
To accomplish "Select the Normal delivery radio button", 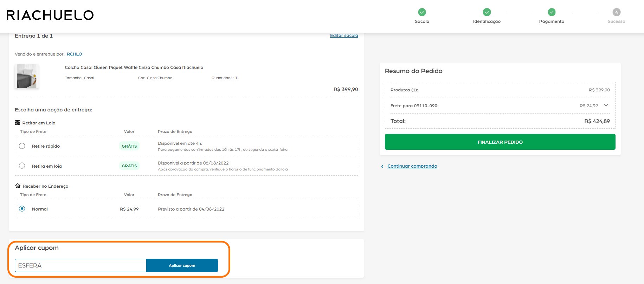I will pos(22,208).
